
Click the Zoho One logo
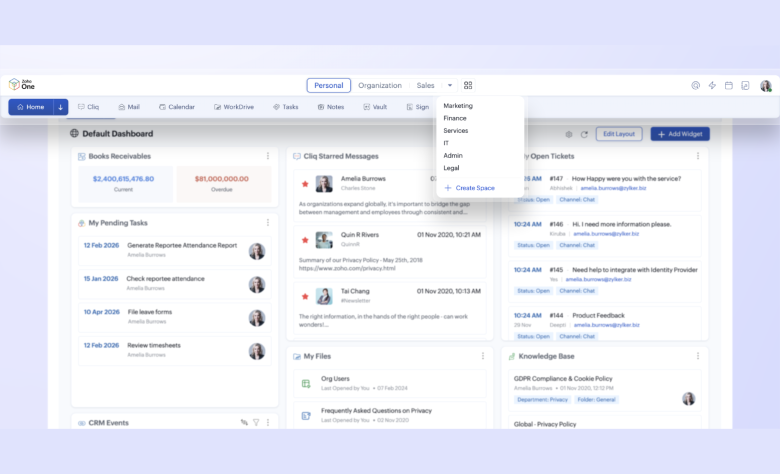[21, 86]
